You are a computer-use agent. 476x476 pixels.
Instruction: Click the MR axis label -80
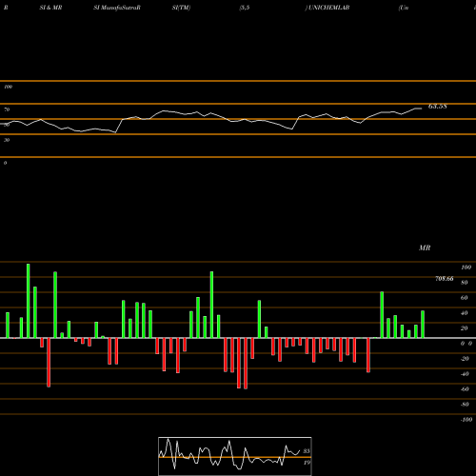click(x=465, y=405)
